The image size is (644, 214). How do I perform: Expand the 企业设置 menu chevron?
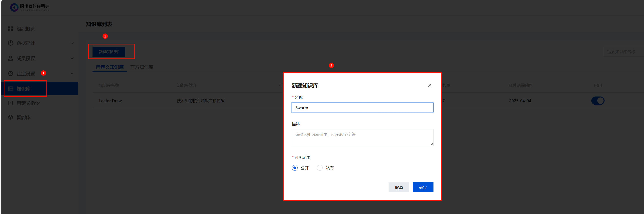point(72,73)
